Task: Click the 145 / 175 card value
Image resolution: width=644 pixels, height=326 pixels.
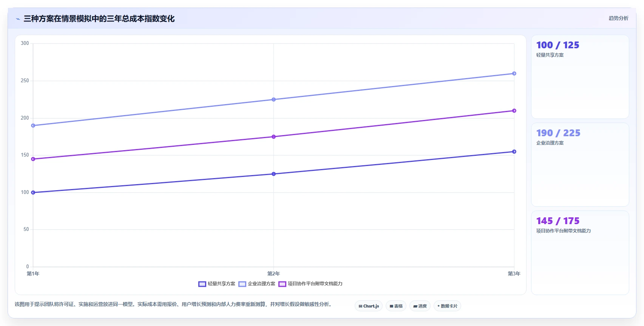Action: tap(558, 221)
